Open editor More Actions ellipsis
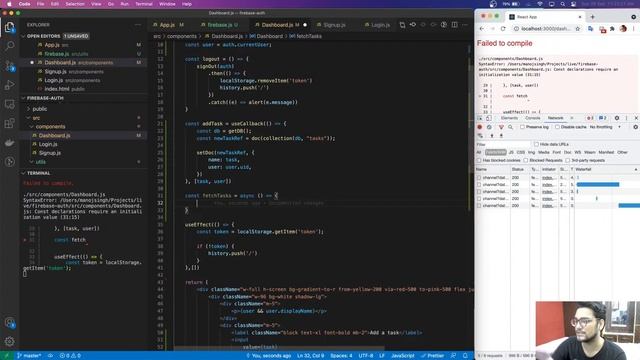 pos(465,25)
